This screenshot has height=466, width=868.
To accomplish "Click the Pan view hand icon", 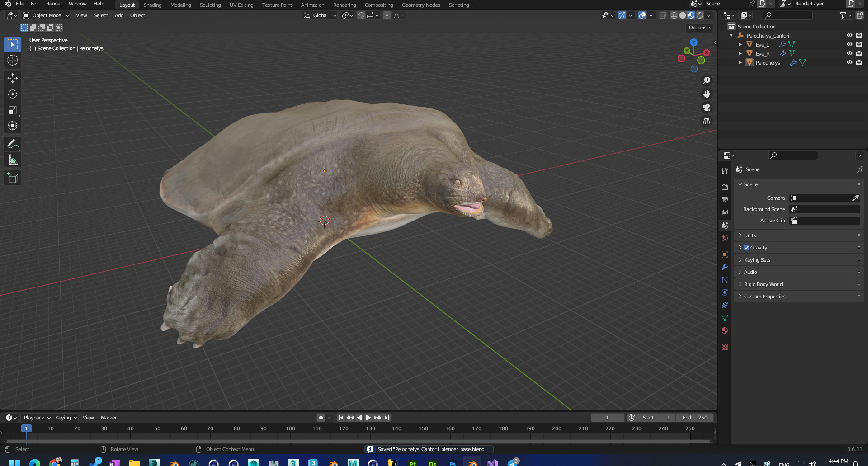I will click(x=707, y=94).
